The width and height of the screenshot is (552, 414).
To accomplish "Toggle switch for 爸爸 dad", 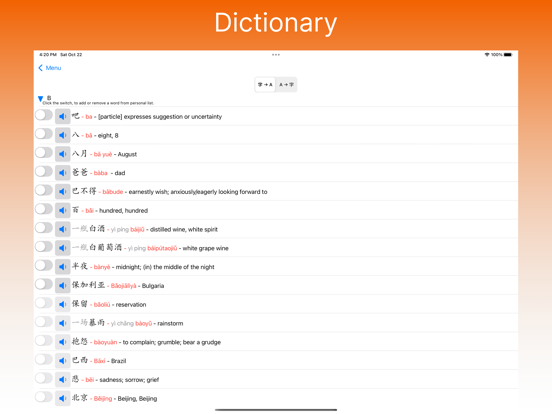I will click(44, 171).
